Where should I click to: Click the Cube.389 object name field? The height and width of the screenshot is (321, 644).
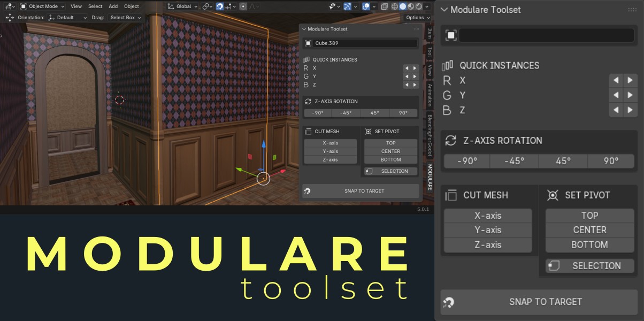click(x=361, y=43)
